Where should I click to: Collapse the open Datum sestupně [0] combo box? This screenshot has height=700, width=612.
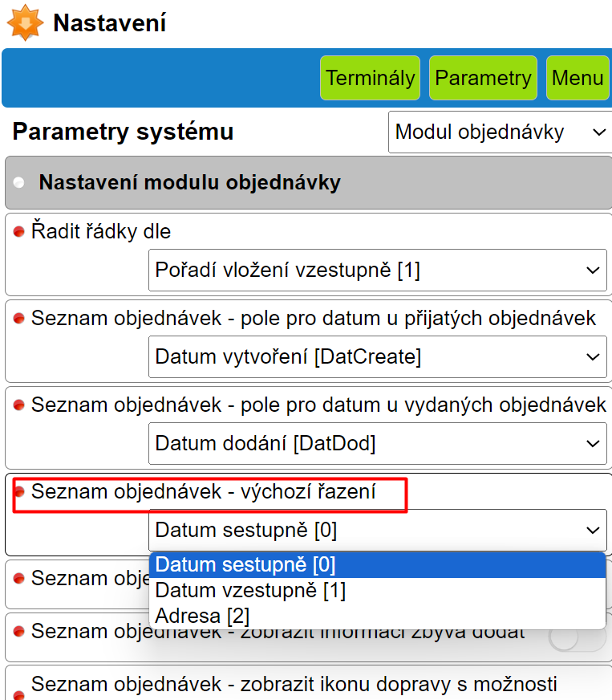click(x=378, y=530)
